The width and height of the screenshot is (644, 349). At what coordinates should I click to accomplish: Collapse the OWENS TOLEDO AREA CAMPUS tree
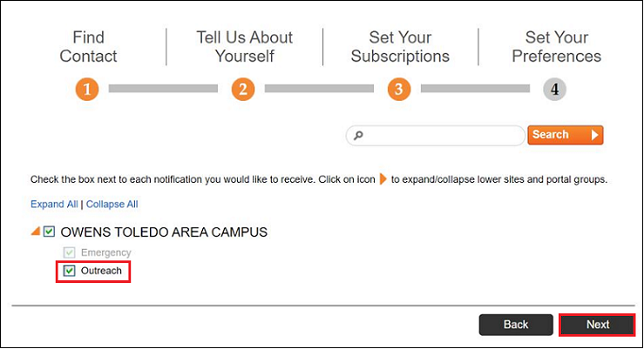point(36,232)
